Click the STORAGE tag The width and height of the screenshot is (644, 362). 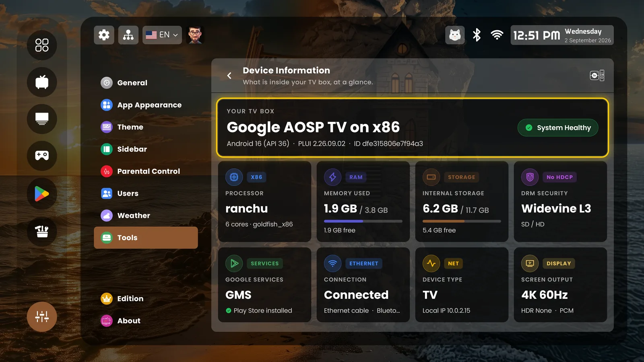(462, 177)
